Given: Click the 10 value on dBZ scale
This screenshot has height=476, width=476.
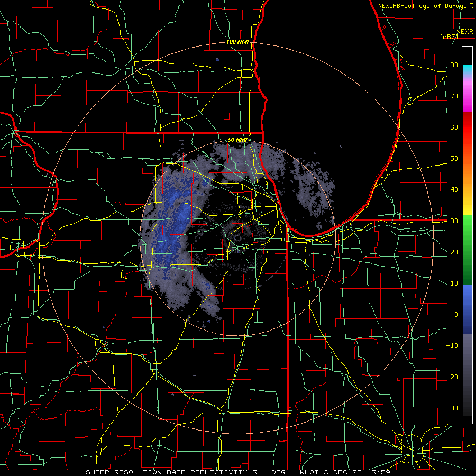Looking at the screenshot, I should pos(454,283).
